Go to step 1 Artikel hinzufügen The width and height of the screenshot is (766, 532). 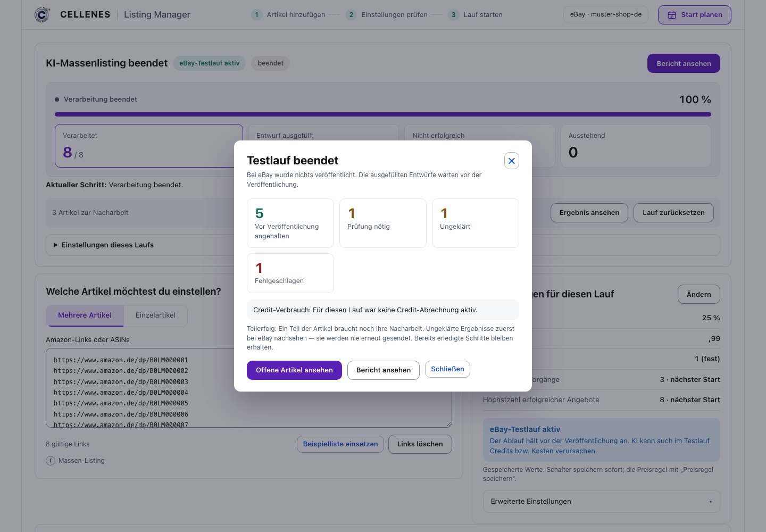coord(289,15)
